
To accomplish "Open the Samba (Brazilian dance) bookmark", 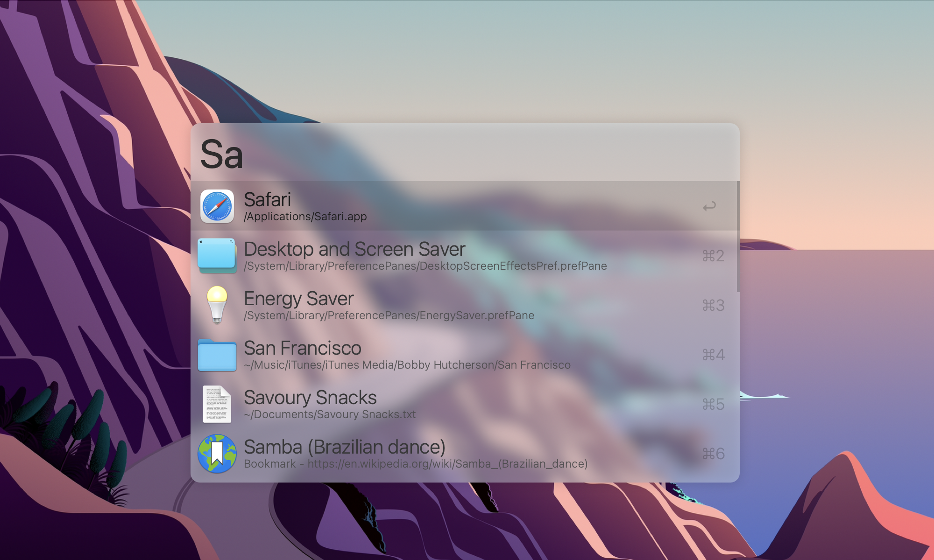I will [344, 447].
